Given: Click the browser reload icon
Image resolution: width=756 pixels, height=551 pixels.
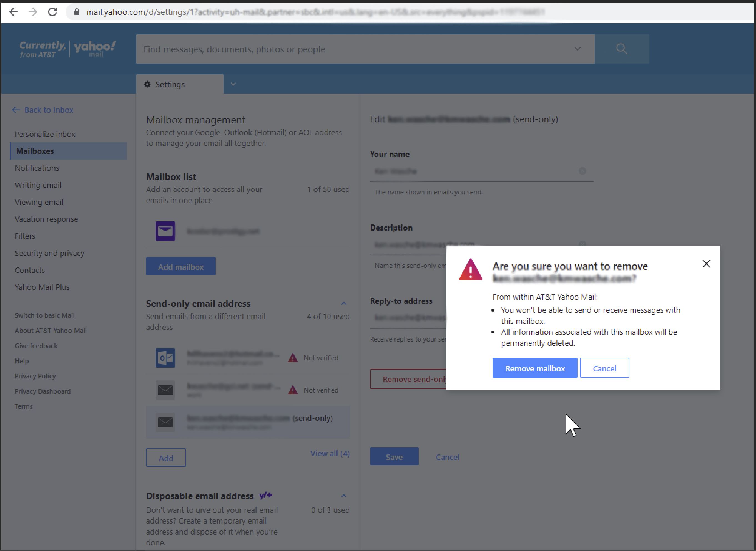Looking at the screenshot, I should [x=52, y=12].
